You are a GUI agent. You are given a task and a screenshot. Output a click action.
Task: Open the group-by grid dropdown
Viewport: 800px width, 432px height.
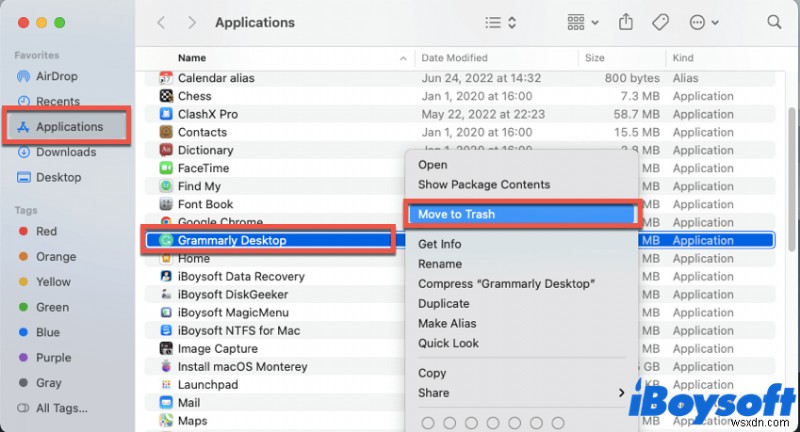point(583,22)
